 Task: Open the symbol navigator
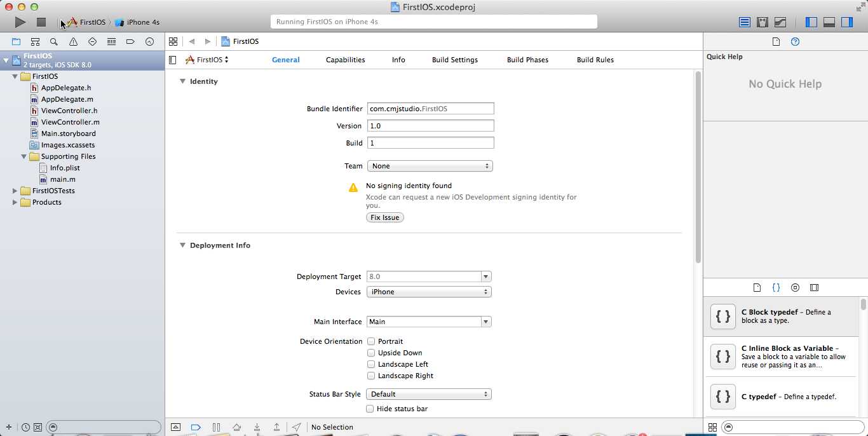tap(36, 41)
